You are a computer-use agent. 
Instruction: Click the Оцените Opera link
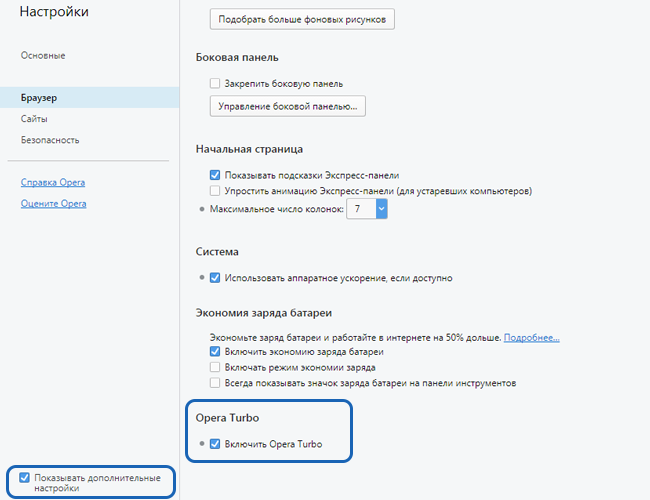(x=53, y=204)
